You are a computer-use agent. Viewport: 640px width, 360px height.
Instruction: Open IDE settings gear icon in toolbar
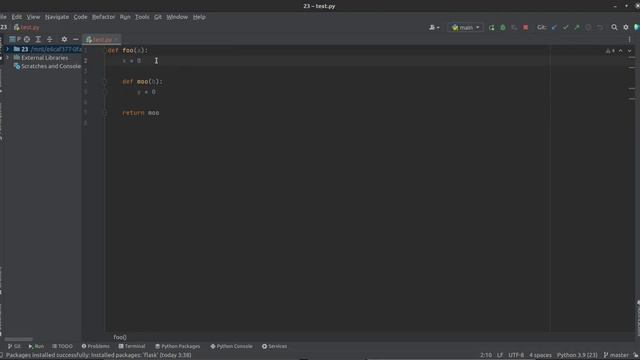(626, 27)
